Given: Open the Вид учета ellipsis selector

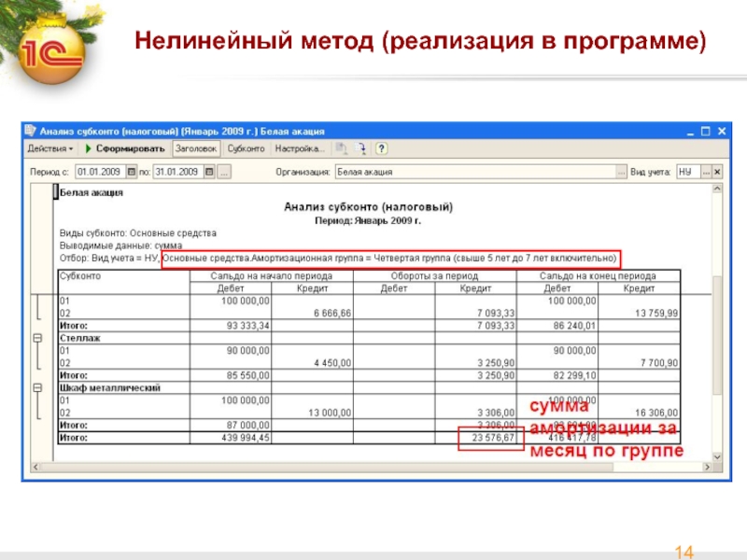Looking at the screenshot, I should coord(707,172).
